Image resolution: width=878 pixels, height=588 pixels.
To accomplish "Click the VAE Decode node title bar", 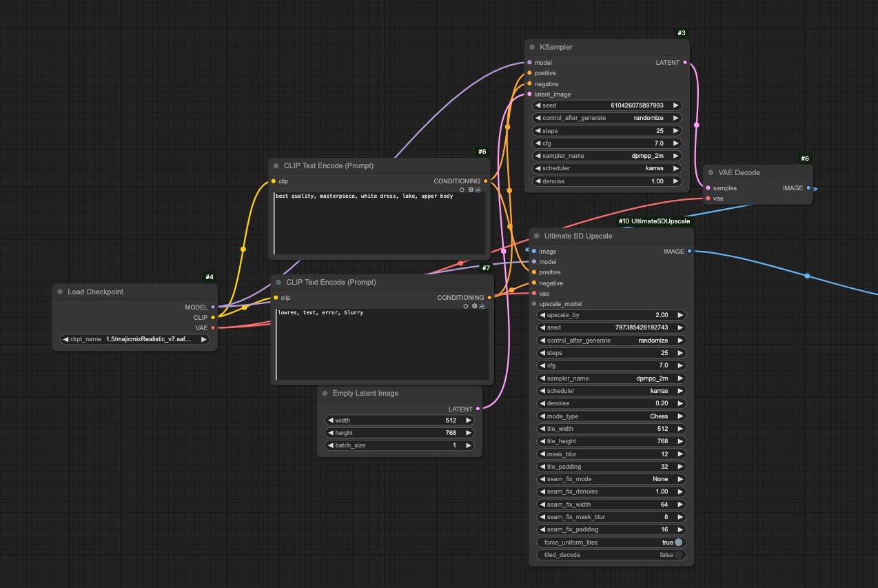I will (739, 173).
